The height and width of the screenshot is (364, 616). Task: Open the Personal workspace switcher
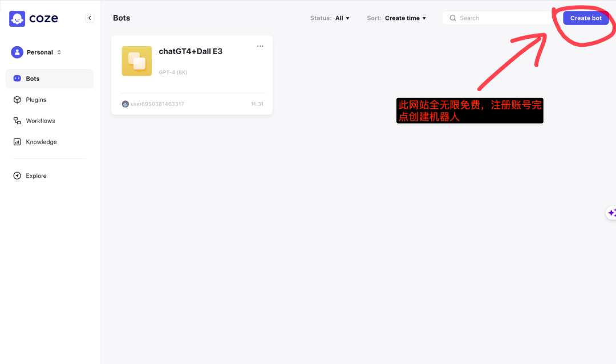point(36,52)
